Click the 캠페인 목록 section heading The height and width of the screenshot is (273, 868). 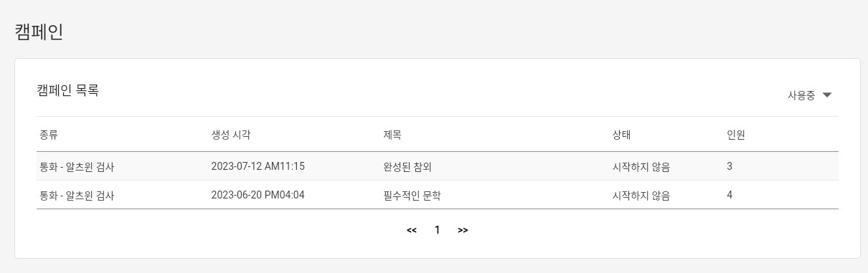coord(67,90)
